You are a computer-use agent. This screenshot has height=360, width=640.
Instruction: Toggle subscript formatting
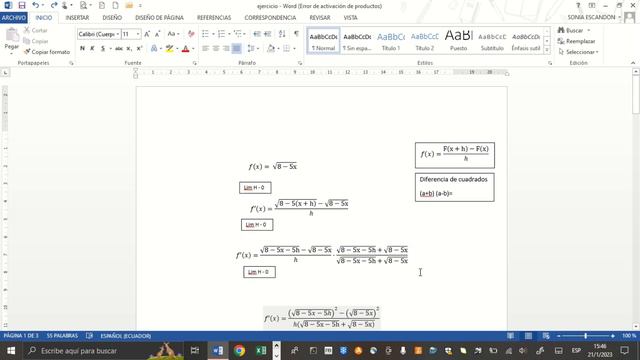[x=129, y=49]
